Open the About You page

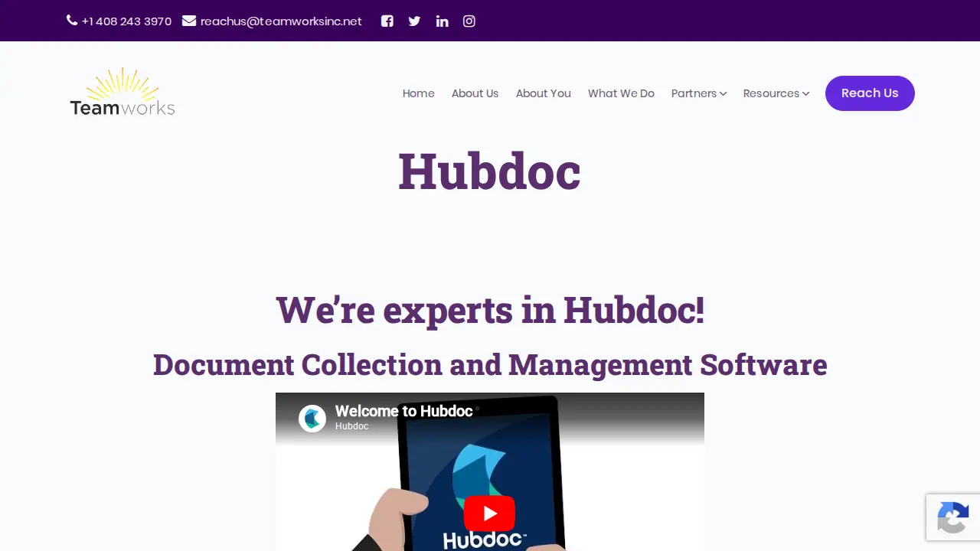click(x=544, y=93)
